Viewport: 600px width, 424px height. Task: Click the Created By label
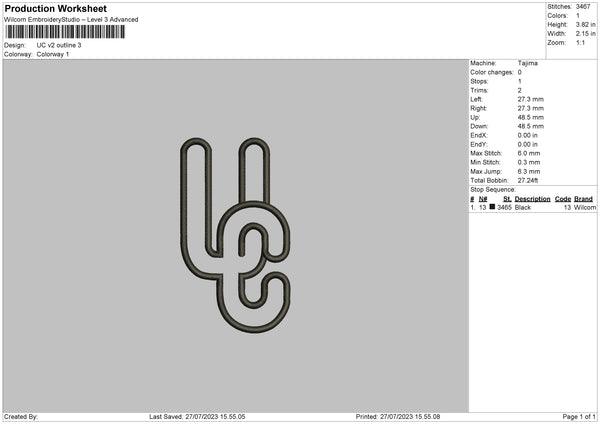[21, 417]
